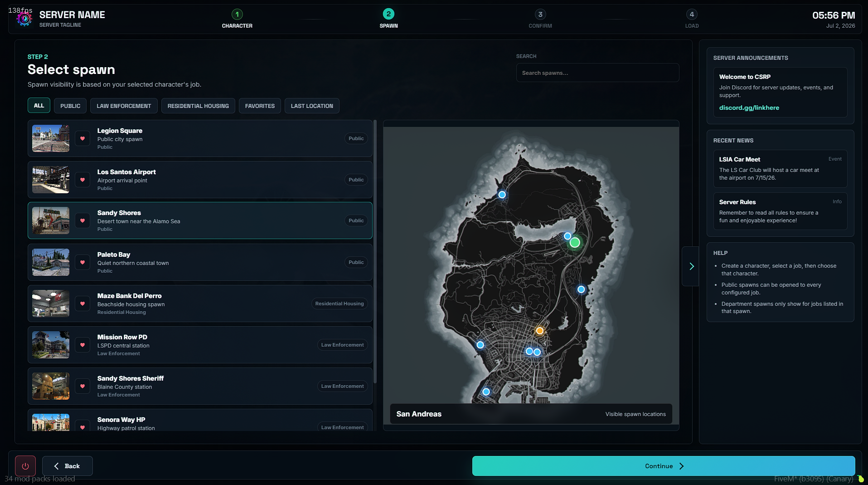Image resolution: width=868 pixels, height=485 pixels.
Task: Click the northernmost blue map marker
Action: pyautogui.click(x=502, y=195)
